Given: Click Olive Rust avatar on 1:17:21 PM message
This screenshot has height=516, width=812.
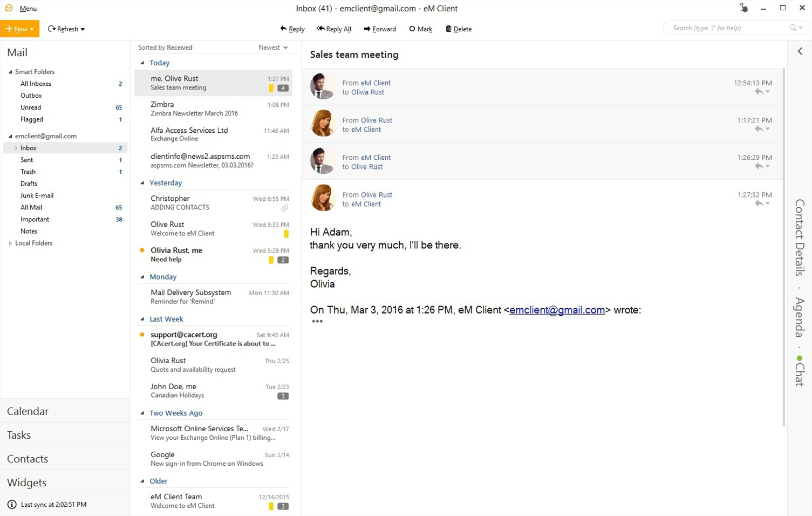Looking at the screenshot, I should coord(323,124).
